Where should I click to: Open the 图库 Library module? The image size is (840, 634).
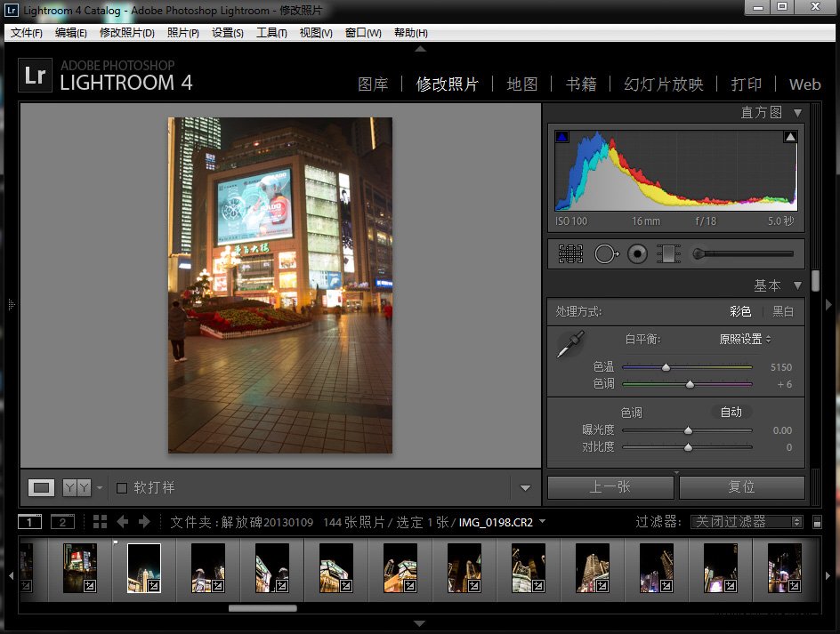coord(373,84)
